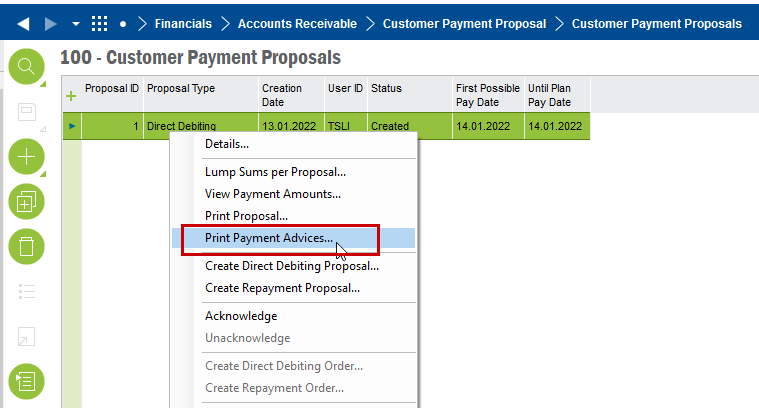Select Details... in context menu
Screen dimensions: 759x408
tap(294, 144)
